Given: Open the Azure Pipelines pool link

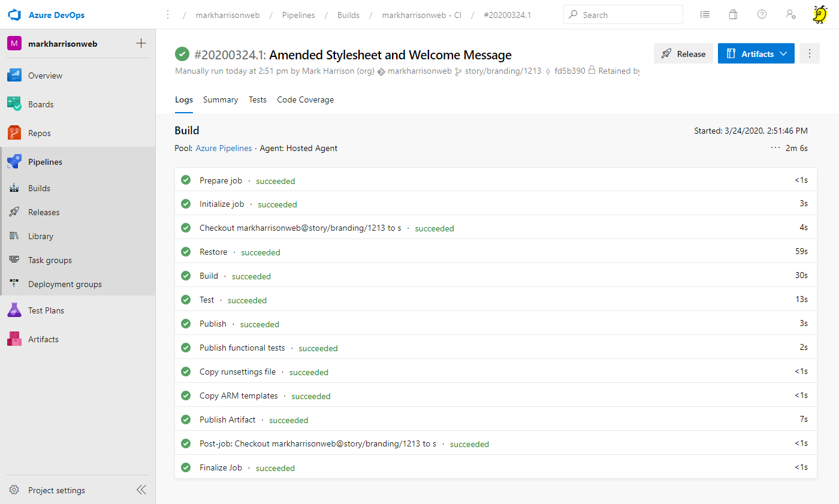Looking at the screenshot, I should (x=222, y=148).
